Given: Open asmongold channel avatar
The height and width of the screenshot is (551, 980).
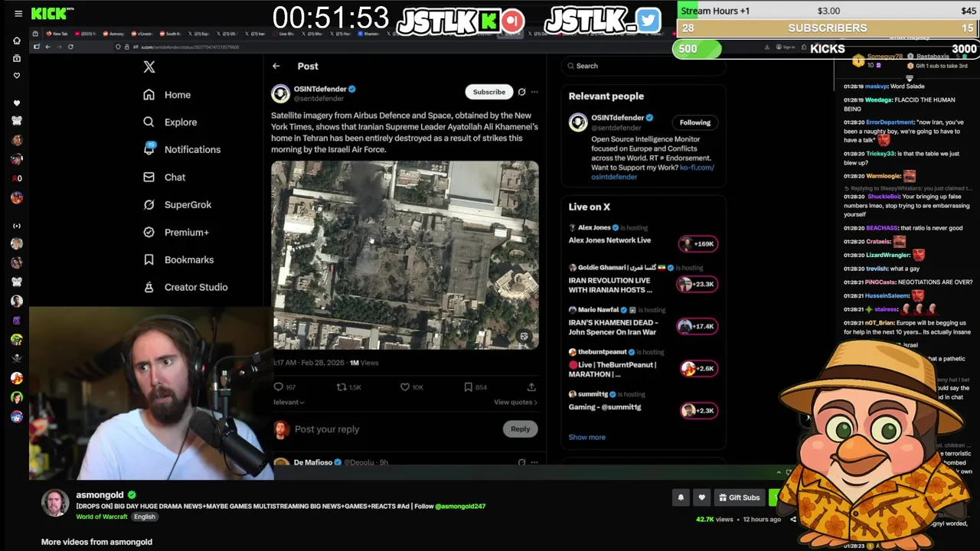Looking at the screenshot, I should tap(56, 503).
